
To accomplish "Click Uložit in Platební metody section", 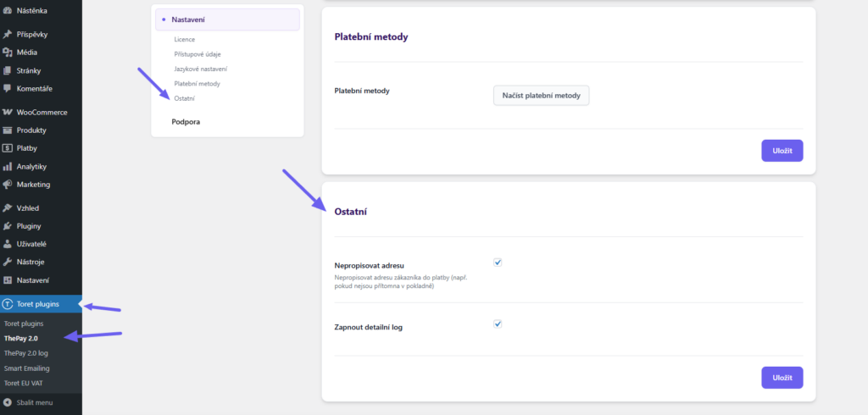I will click(x=782, y=151).
